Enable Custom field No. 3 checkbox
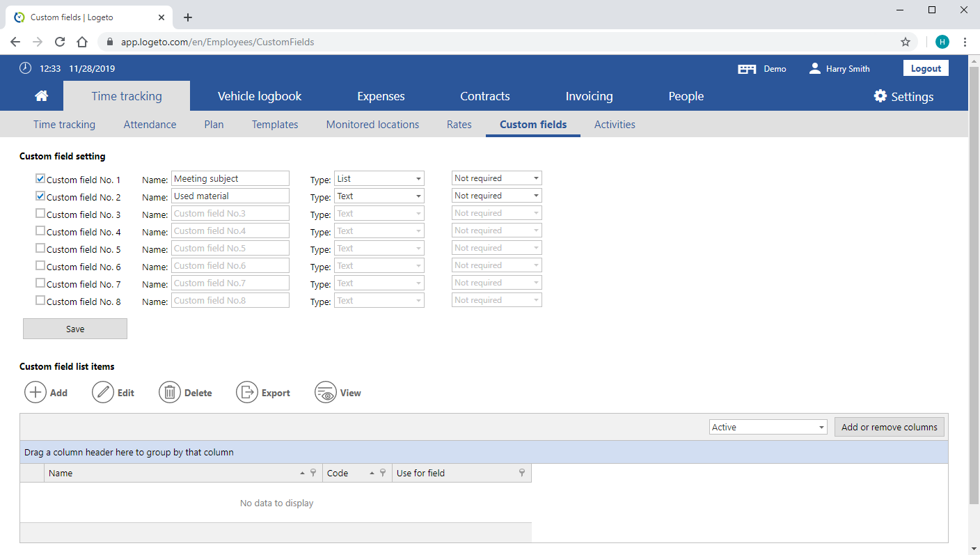Screen dimensions: 980x555 click(40, 214)
